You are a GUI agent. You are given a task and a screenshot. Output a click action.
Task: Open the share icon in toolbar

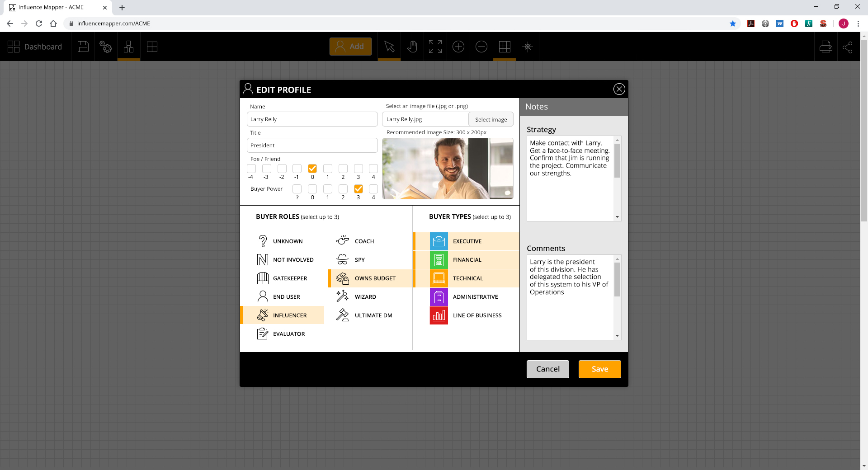(x=848, y=47)
